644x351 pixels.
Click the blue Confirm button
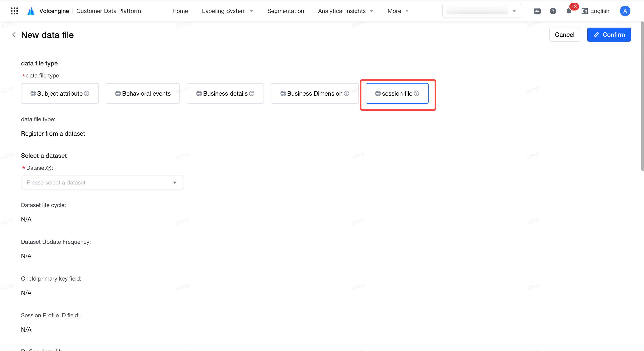609,35
